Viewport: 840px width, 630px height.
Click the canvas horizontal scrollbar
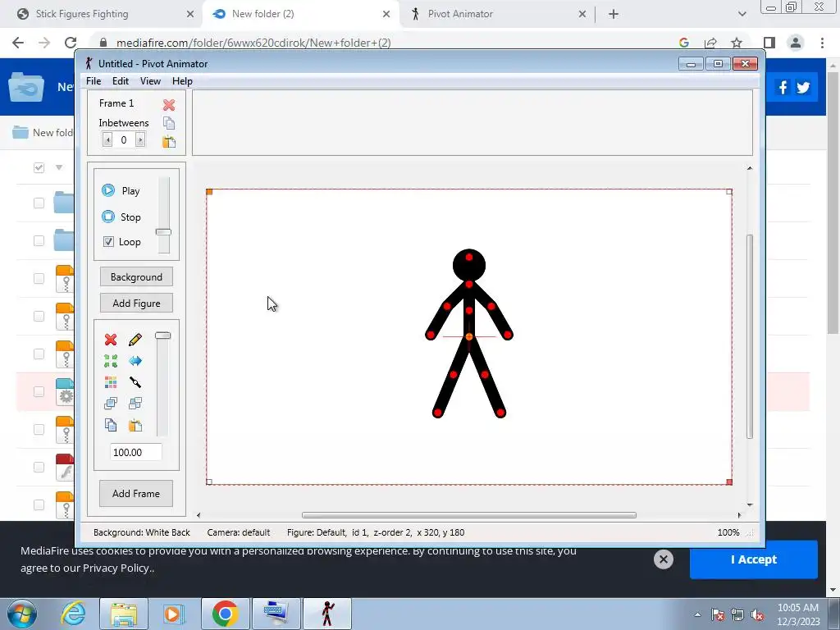468,515
